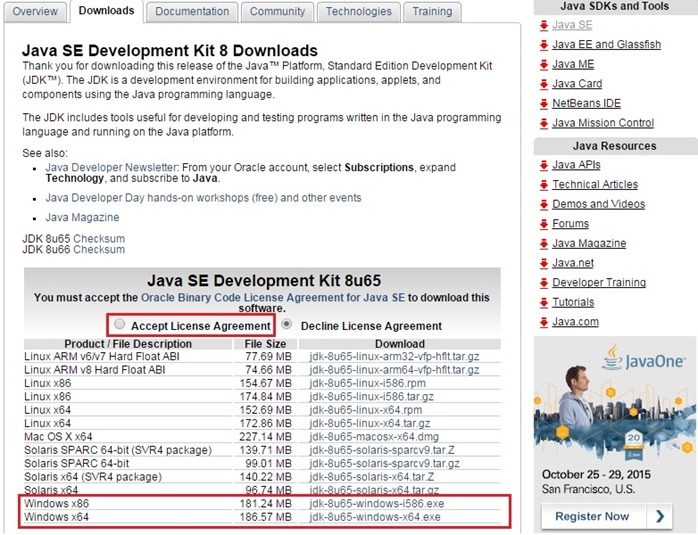Open the Java APIs resource link
The image size is (698, 535).
pos(576,165)
